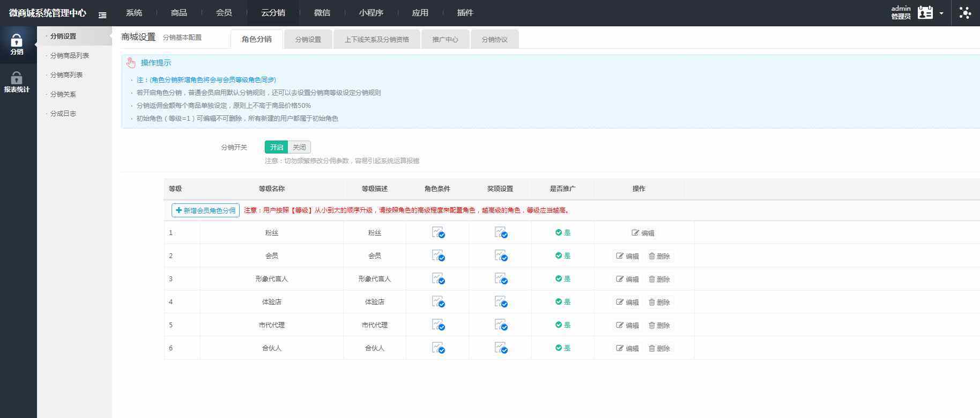
Task: Select 分销商品列表 in the side menu
Action: click(70, 55)
